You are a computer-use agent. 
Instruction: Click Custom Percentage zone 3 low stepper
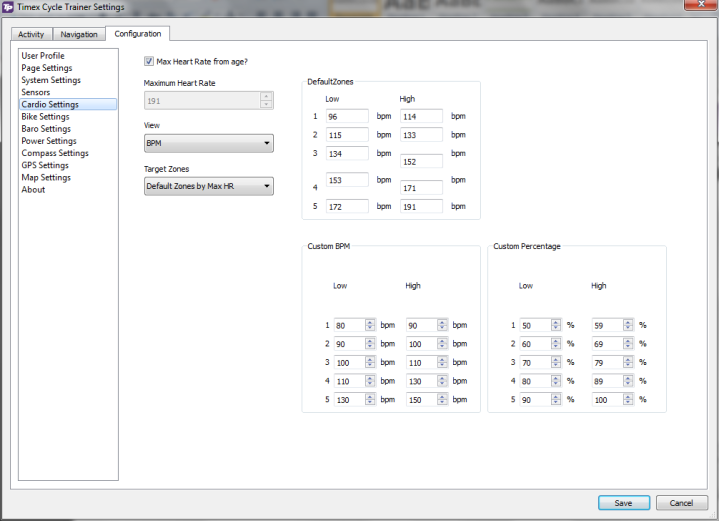pyautogui.click(x=556, y=362)
